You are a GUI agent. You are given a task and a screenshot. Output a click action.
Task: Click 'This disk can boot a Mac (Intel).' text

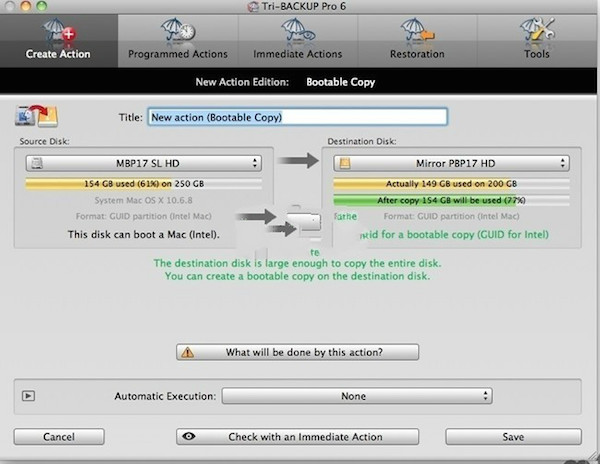pos(143,234)
